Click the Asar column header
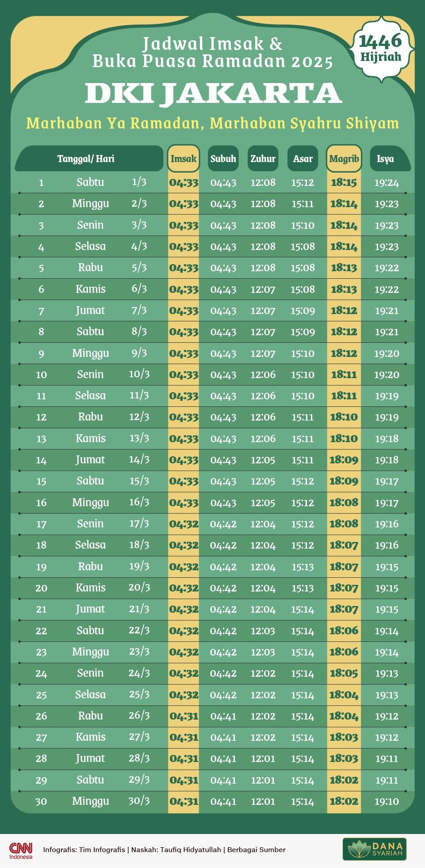 coord(303,159)
